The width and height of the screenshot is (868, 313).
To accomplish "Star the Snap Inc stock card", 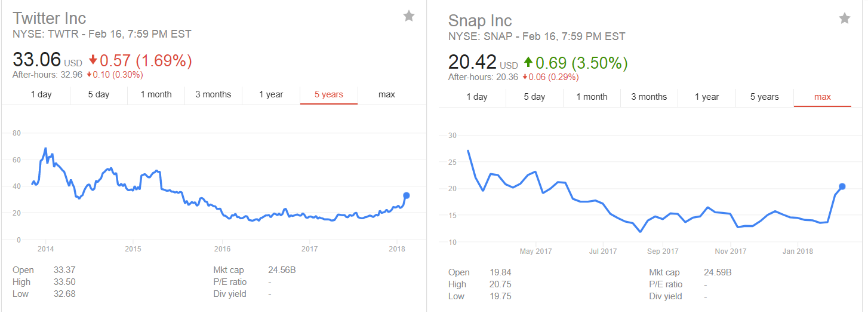I will (845, 19).
